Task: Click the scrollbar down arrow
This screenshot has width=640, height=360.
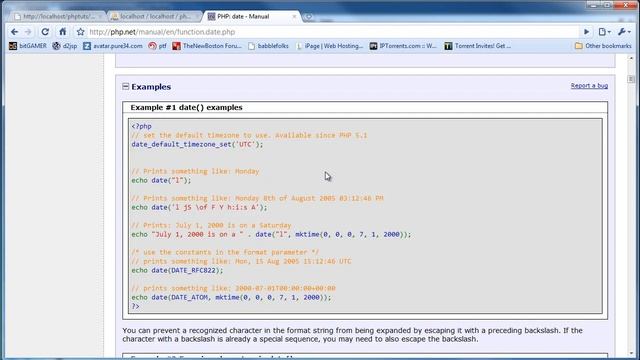Action: coord(631,353)
